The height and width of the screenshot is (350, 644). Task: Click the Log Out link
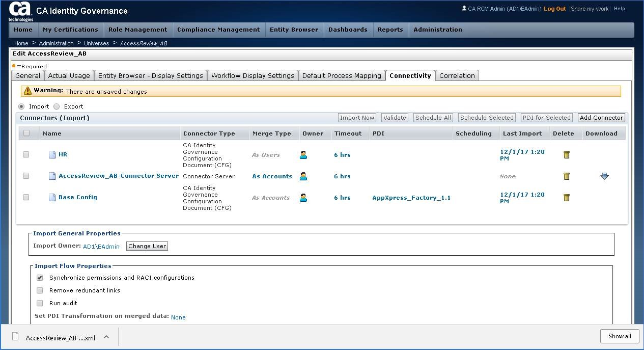(x=554, y=9)
